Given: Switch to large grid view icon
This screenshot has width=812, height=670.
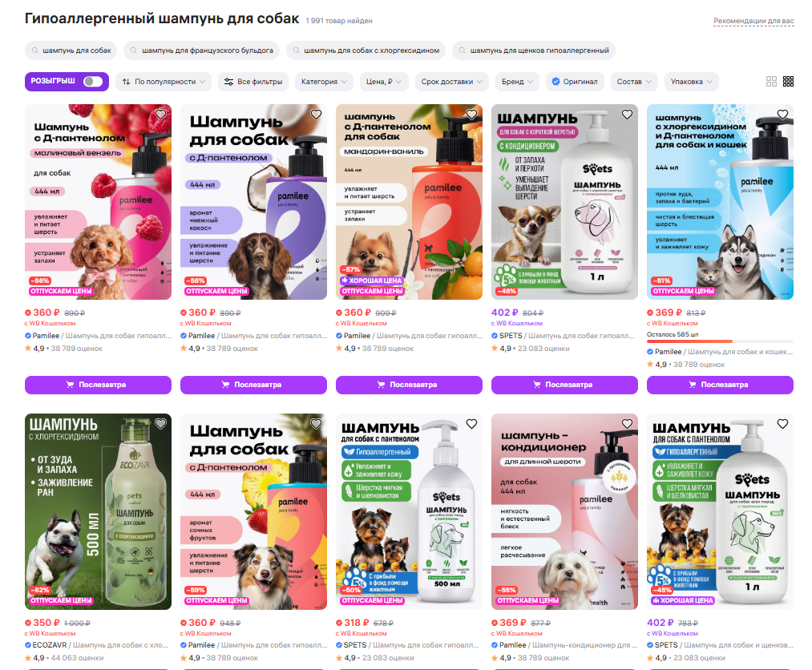Looking at the screenshot, I should [771, 81].
